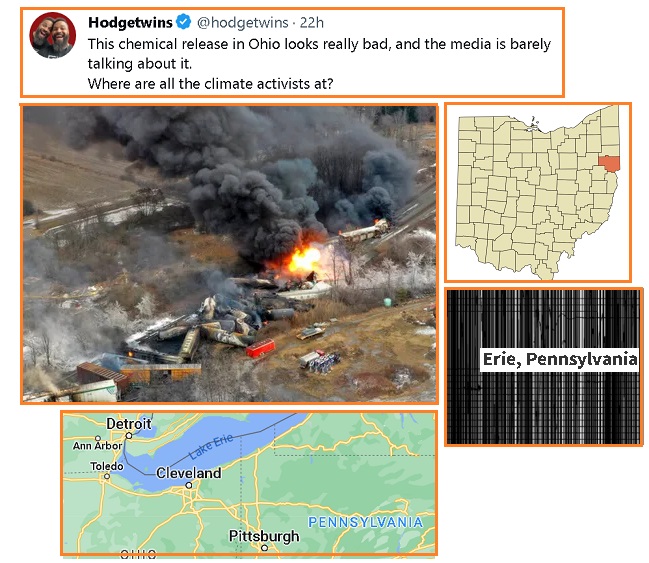Click the Toledo city marker

coord(107,476)
